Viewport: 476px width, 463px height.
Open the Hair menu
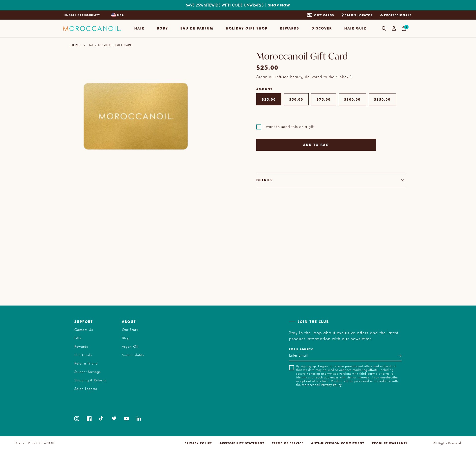click(139, 28)
